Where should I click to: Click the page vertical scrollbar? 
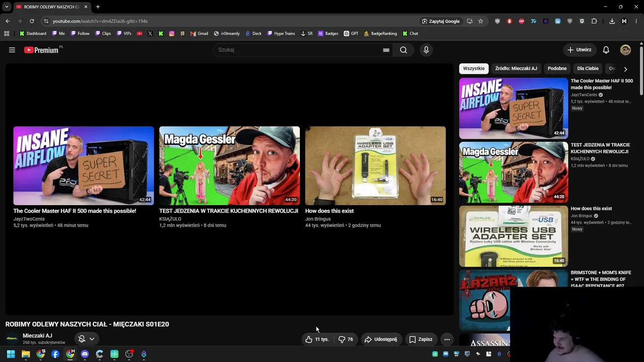[x=641, y=70]
